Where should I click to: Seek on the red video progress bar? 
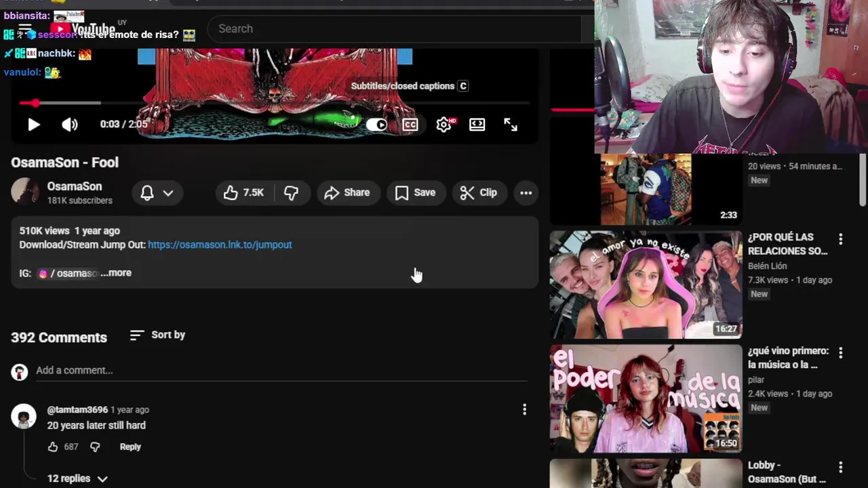click(275, 103)
